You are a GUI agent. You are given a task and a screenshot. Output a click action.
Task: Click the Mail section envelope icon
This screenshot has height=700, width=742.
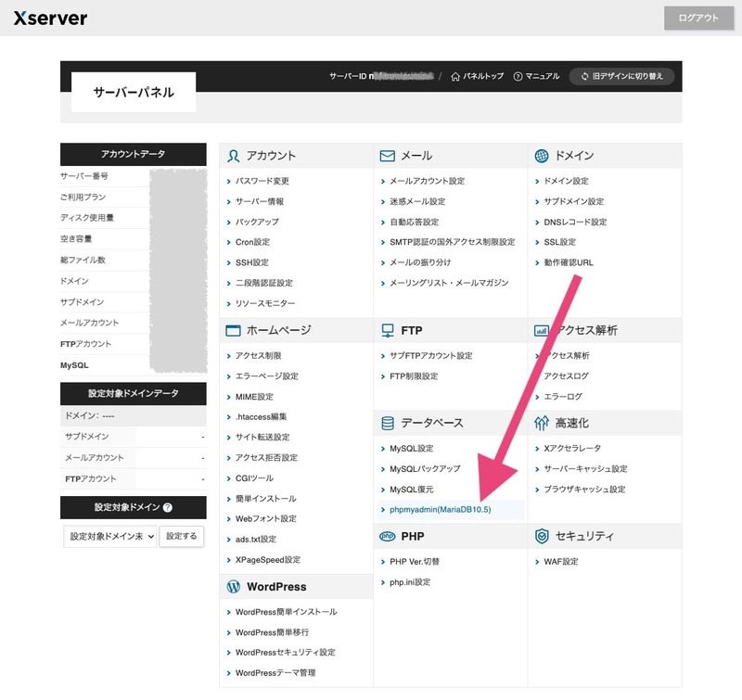tap(388, 156)
